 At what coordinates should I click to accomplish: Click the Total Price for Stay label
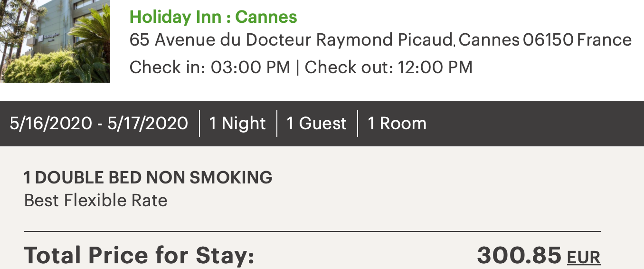(139, 256)
